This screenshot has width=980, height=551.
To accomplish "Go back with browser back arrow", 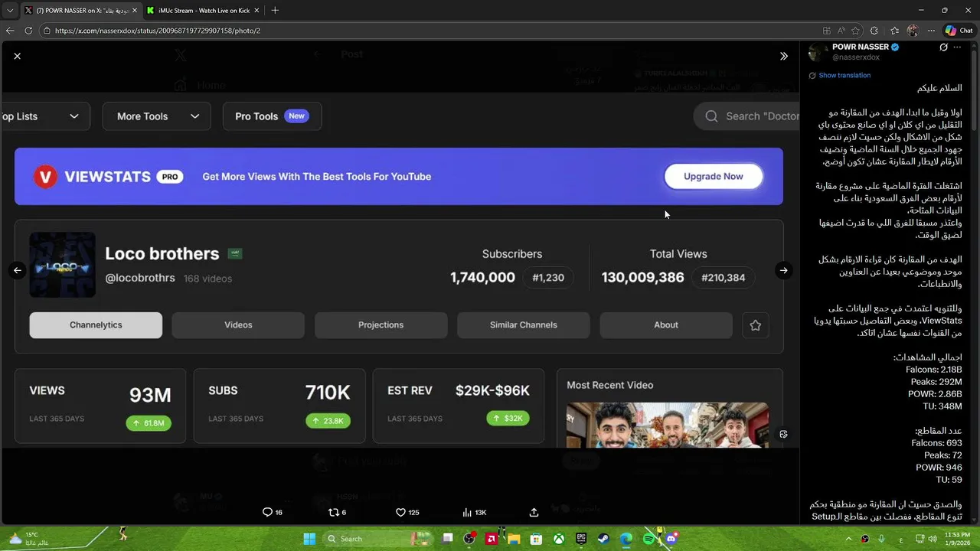I will (x=10, y=31).
